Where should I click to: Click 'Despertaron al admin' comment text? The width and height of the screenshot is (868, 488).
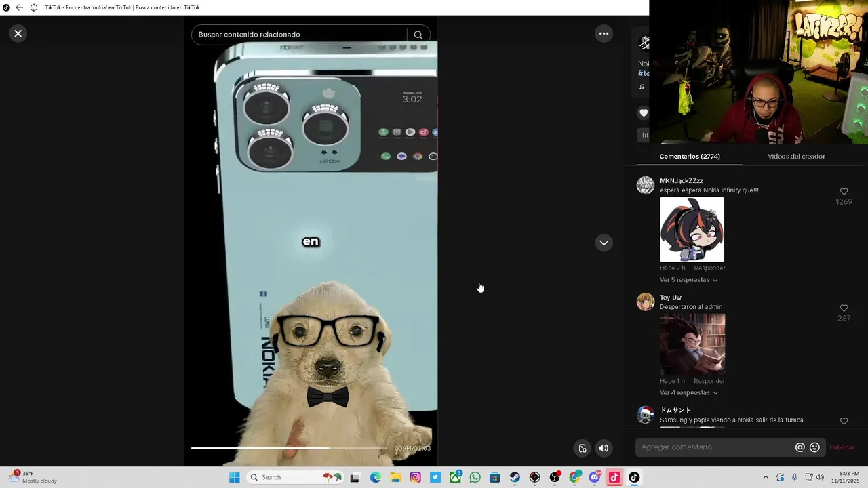click(691, 307)
